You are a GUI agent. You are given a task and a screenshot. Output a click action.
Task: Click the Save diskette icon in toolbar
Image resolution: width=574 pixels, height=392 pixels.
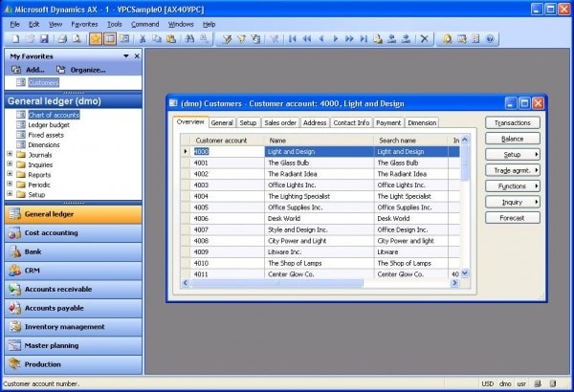[44, 39]
